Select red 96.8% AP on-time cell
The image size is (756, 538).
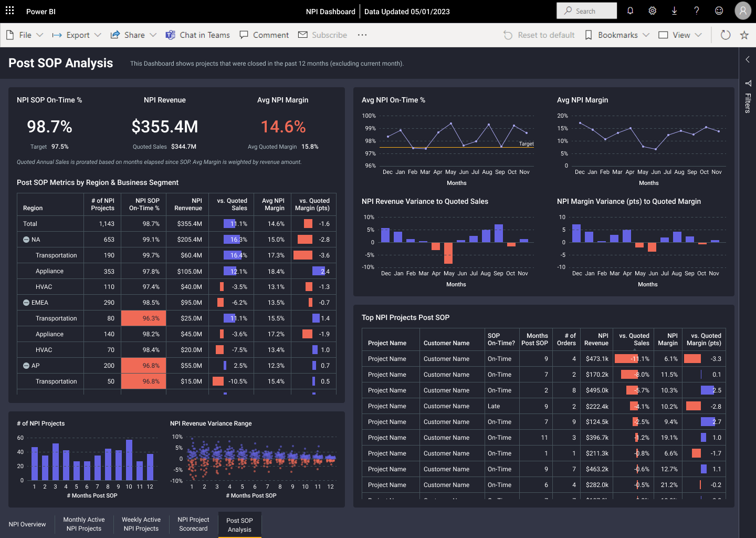[144, 366]
